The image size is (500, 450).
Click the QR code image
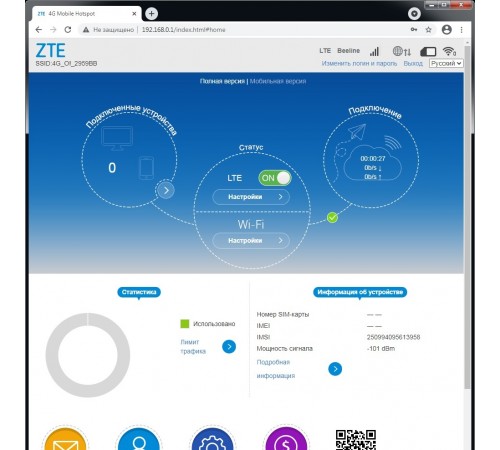(x=356, y=440)
